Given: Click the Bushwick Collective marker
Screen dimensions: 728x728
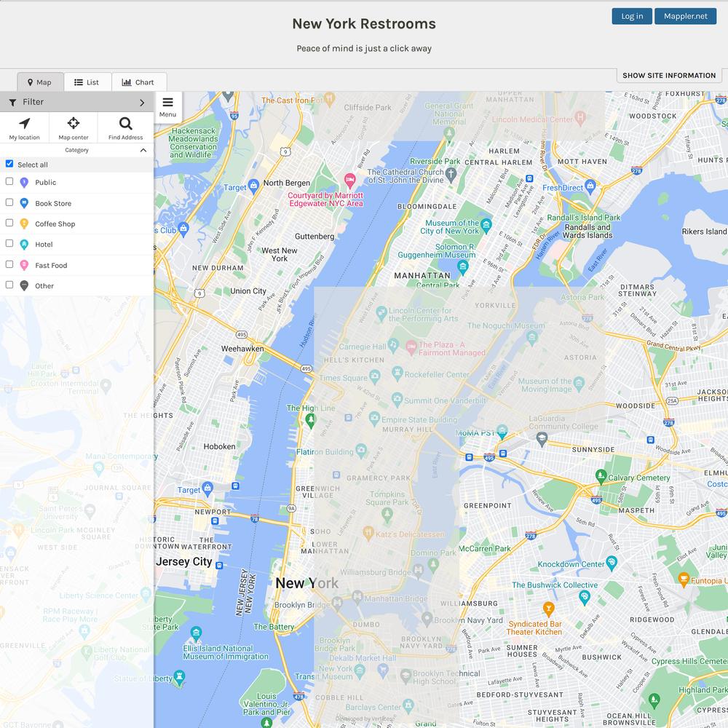Looking at the screenshot, I should pyautogui.click(x=585, y=597).
